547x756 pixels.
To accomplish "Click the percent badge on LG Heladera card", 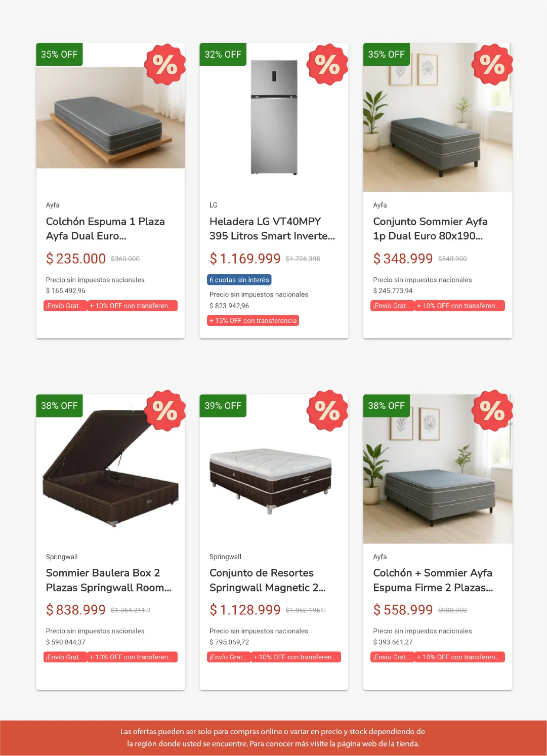I will click(x=327, y=64).
